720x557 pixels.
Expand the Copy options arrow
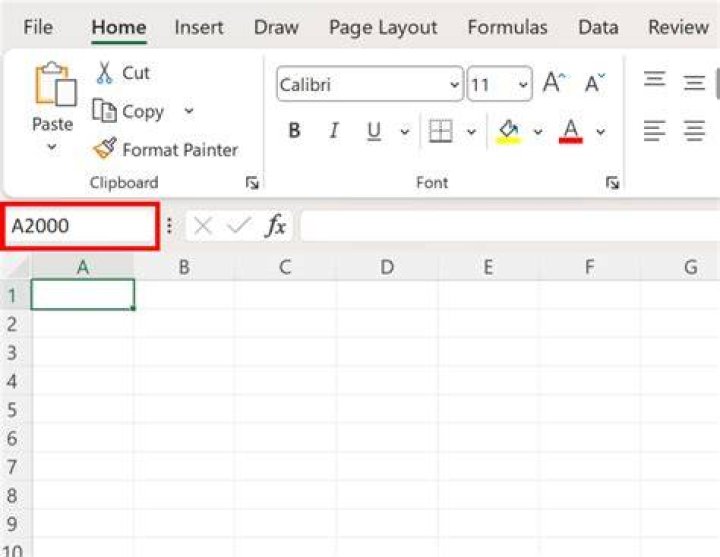point(189,111)
